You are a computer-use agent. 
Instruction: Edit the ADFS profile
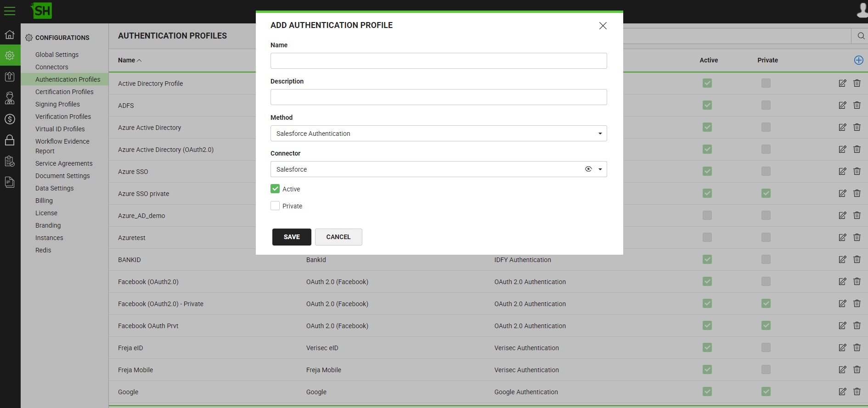point(842,105)
